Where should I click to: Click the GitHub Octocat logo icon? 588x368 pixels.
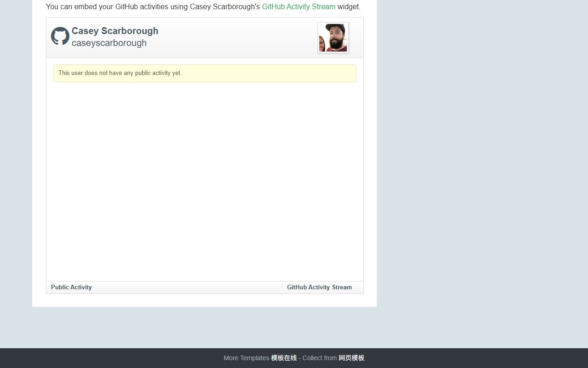[x=60, y=36]
